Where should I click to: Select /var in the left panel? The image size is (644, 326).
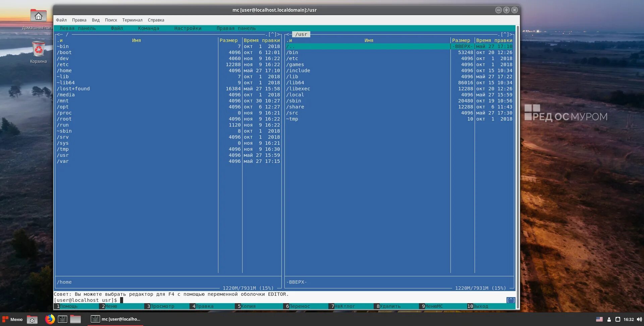point(168,161)
